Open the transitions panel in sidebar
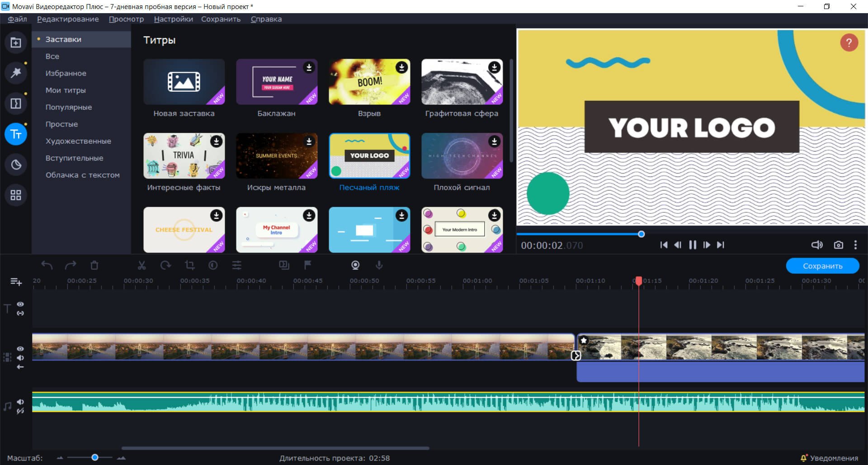Image resolution: width=868 pixels, height=465 pixels. (x=16, y=103)
